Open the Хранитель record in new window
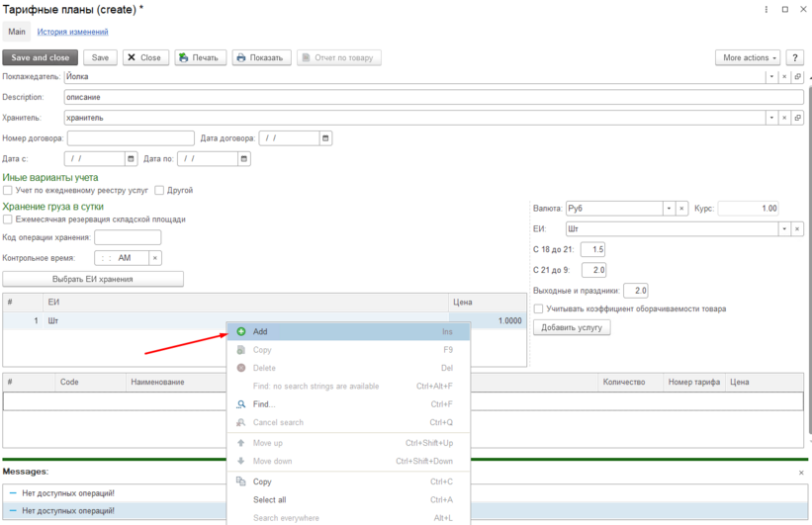 798,118
